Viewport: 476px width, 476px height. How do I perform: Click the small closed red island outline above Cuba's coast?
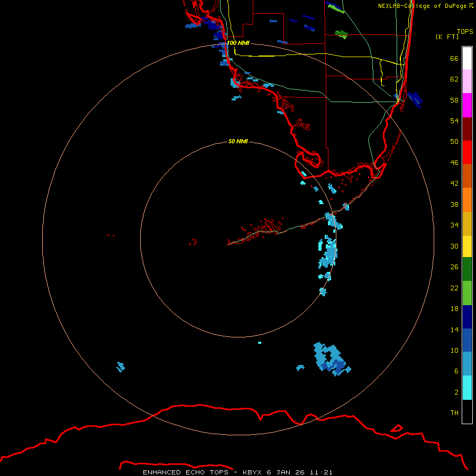pyautogui.click(x=397, y=428)
